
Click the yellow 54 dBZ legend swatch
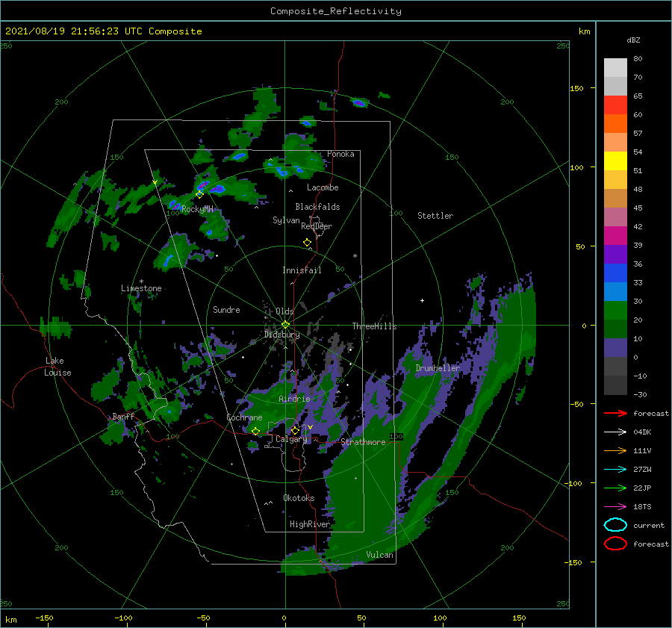[x=615, y=161]
